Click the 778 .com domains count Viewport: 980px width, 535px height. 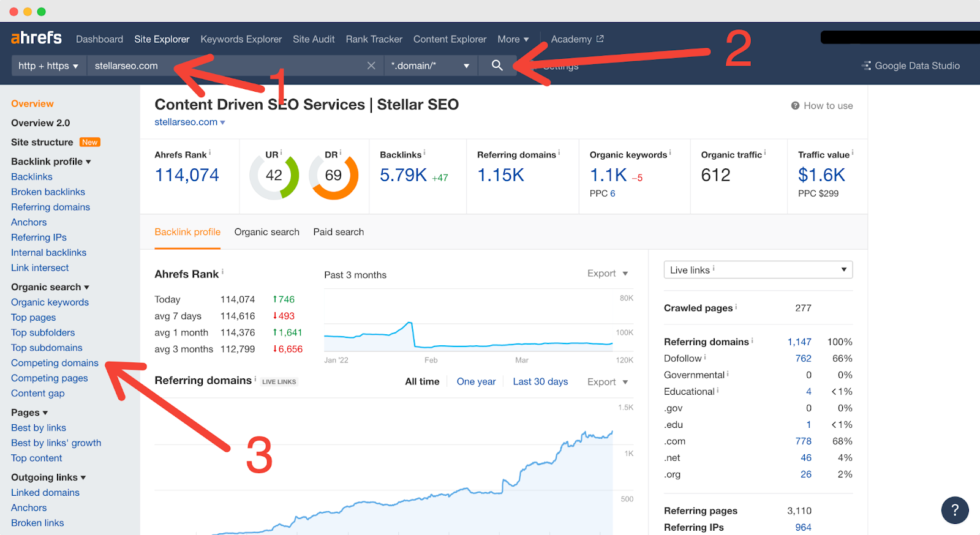[x=804, y=441]
